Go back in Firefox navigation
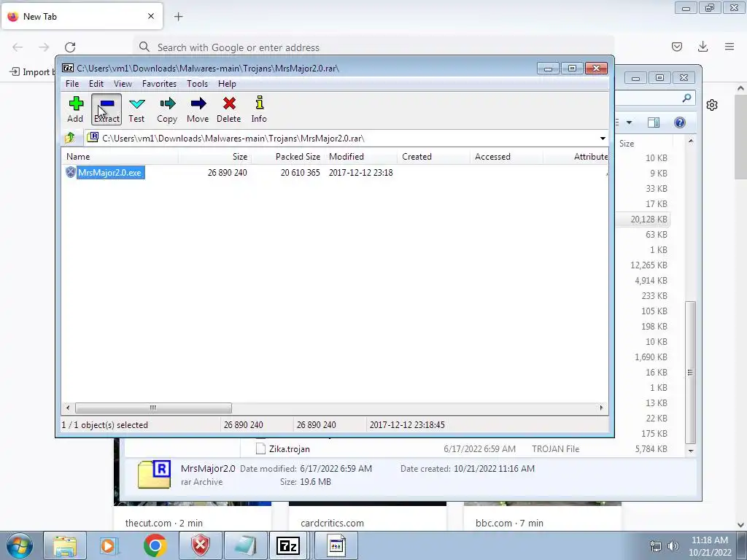 tap(18, 47)
